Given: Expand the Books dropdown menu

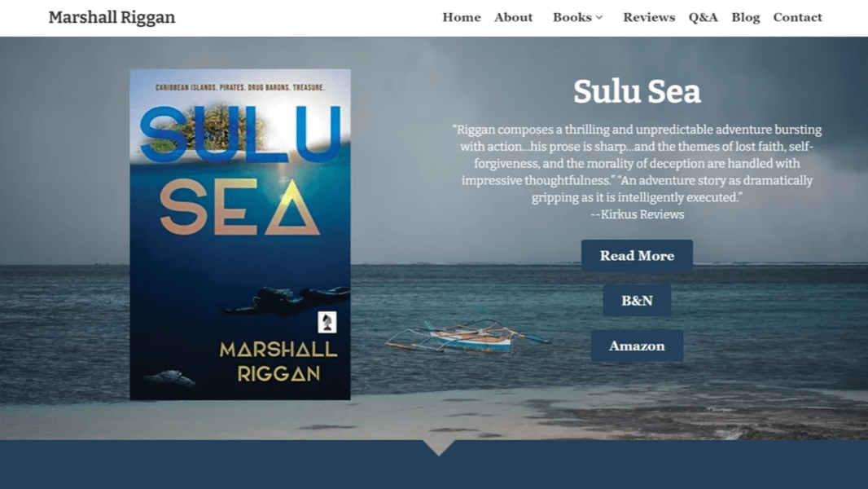Looking at the screenshot, I should (577, 17).
